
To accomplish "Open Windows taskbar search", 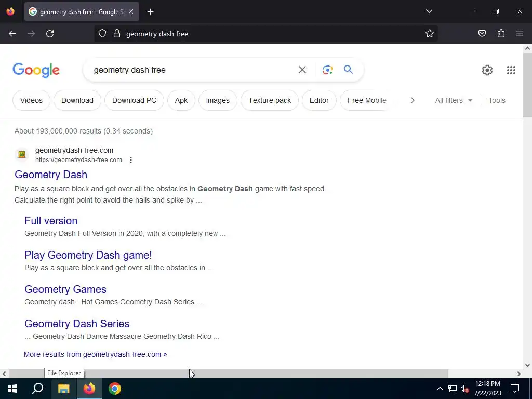I will (37, 389).
